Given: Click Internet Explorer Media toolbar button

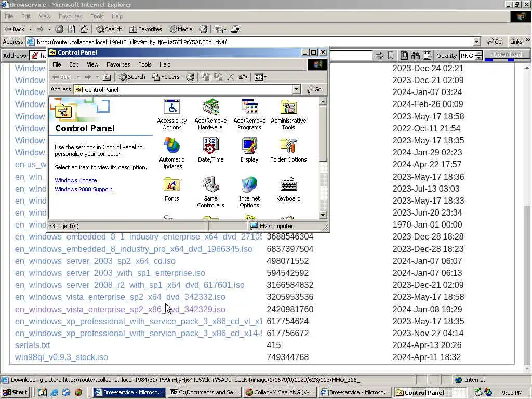Looking at the screenshot, I should click(181, 29).
